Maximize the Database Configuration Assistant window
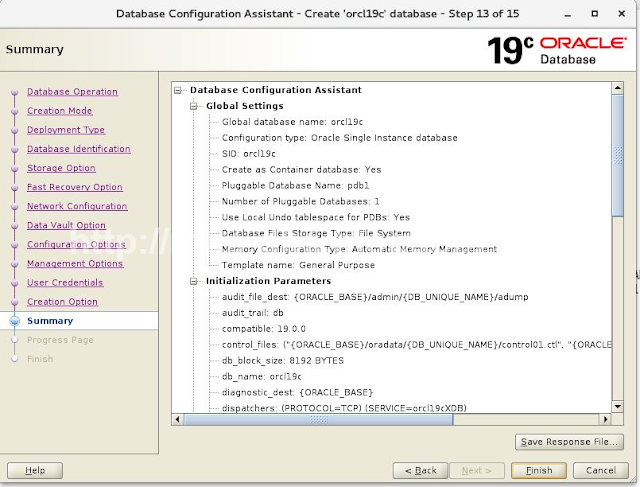 tap(595, 13)
